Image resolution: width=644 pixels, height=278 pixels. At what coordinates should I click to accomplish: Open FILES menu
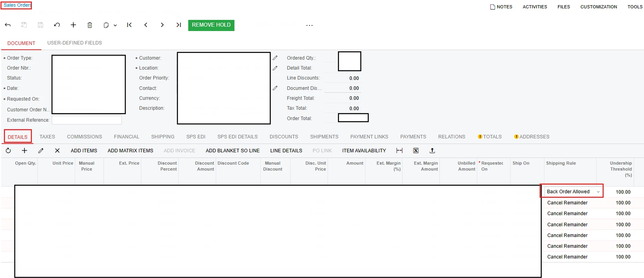(564, 7)
